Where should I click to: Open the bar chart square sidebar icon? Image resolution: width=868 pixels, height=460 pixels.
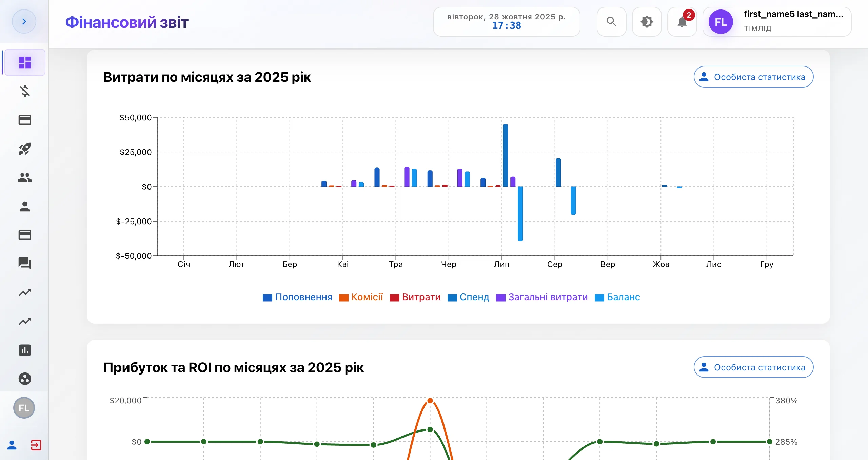[25, 350]
